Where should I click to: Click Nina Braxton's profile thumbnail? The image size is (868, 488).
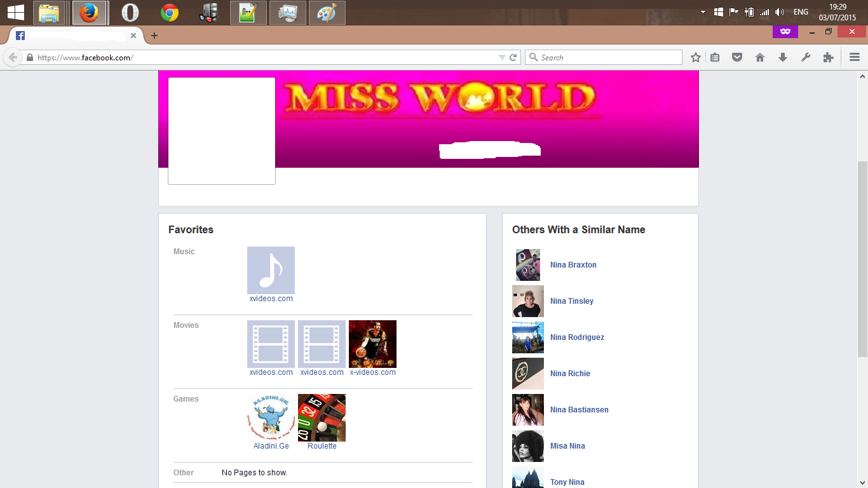(x=528, y=265)
